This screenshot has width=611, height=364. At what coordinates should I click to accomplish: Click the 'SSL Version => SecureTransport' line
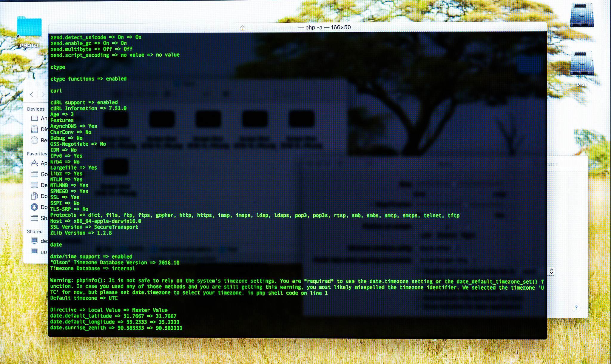94,227
